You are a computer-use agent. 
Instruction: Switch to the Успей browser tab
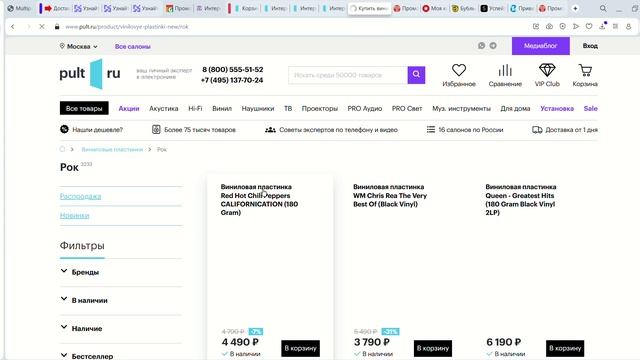tap(493, 8)
